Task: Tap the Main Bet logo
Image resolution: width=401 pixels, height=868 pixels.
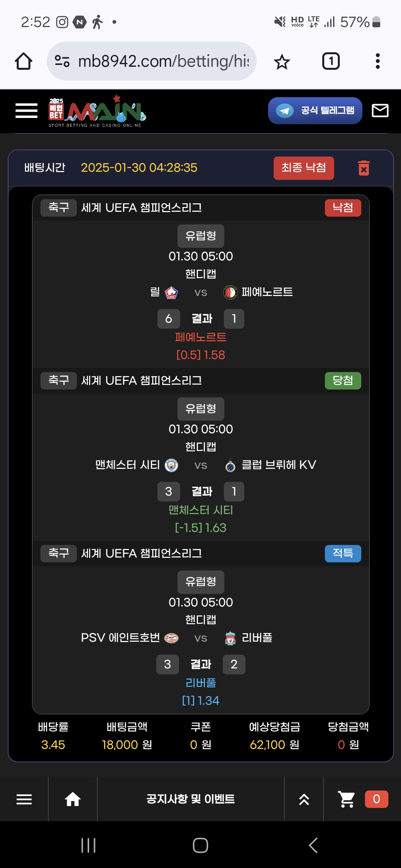Action: click(x=97, y=111)
